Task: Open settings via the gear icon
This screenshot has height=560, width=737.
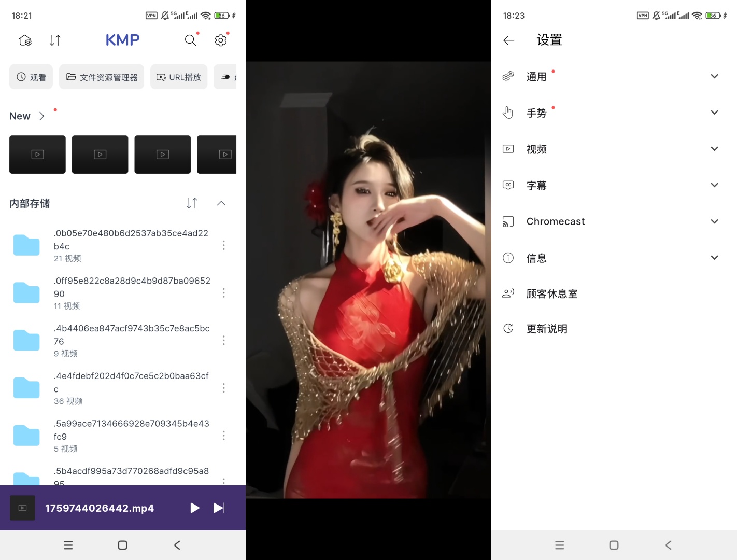Action: coord(221,40)
